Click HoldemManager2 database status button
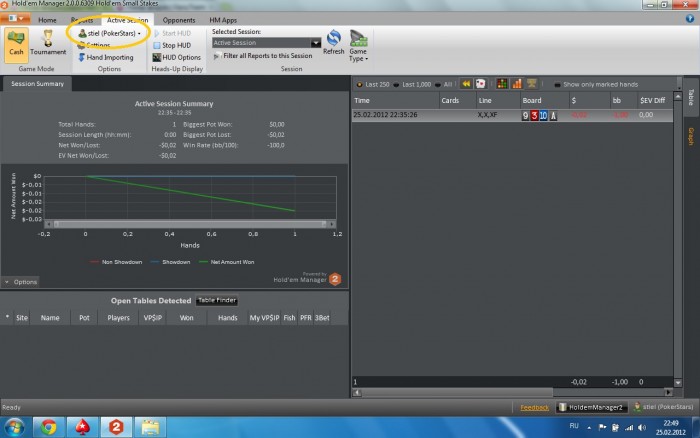The height and width of the screenshot is (438, 700). tap(592, 407)
